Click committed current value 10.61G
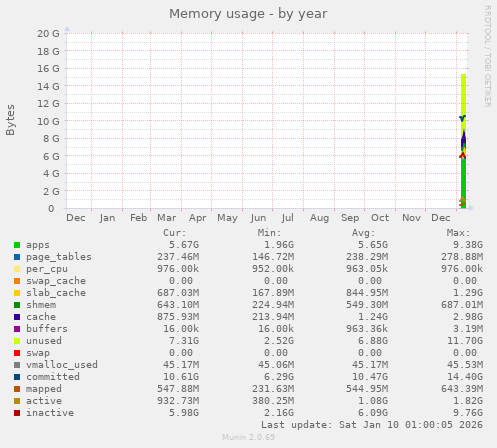This screenshot has height=448, width=497. pos(181,377)
